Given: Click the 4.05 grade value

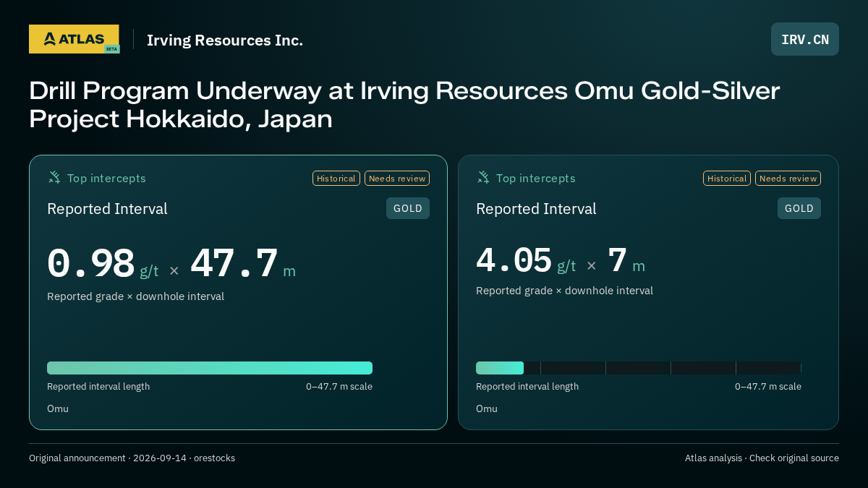Looking at the screenshot, I should 514,260.
